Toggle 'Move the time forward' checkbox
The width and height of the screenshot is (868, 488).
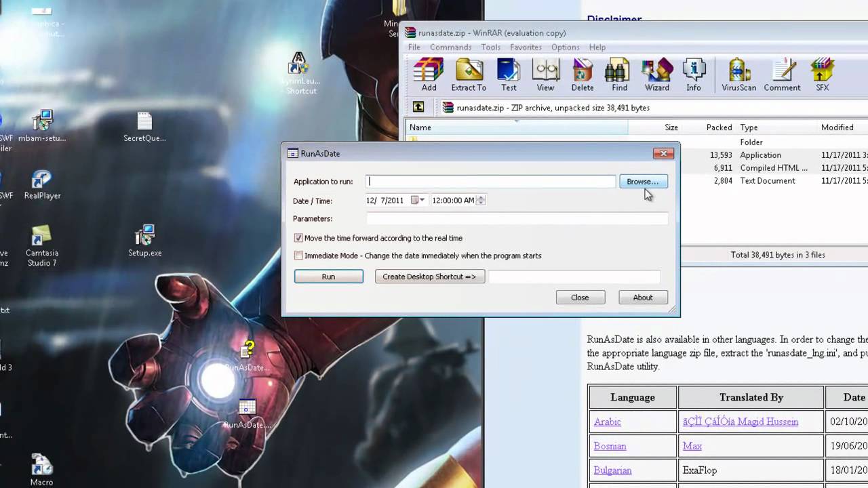pyautogui.click(x=298, y=238)
